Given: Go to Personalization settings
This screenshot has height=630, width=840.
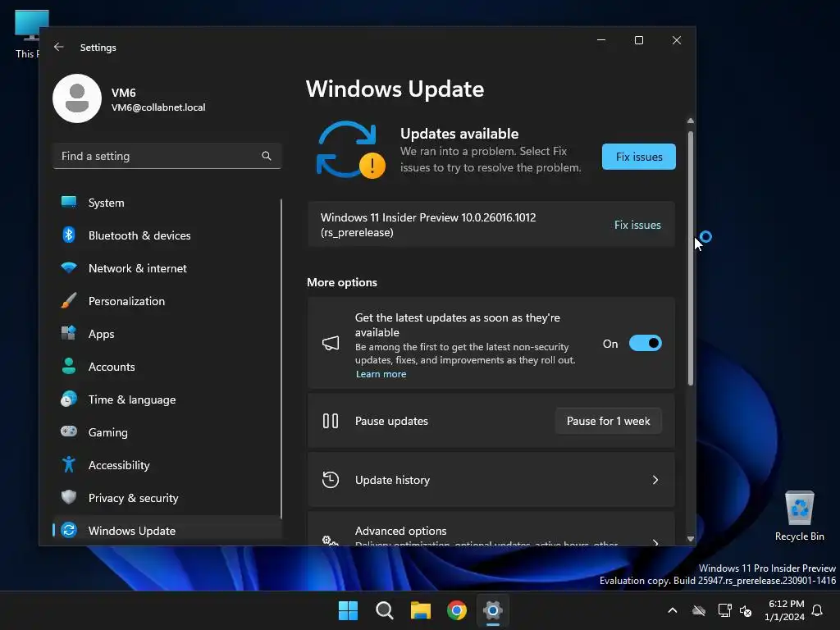Looking at the screenshot, I should 167,301.
